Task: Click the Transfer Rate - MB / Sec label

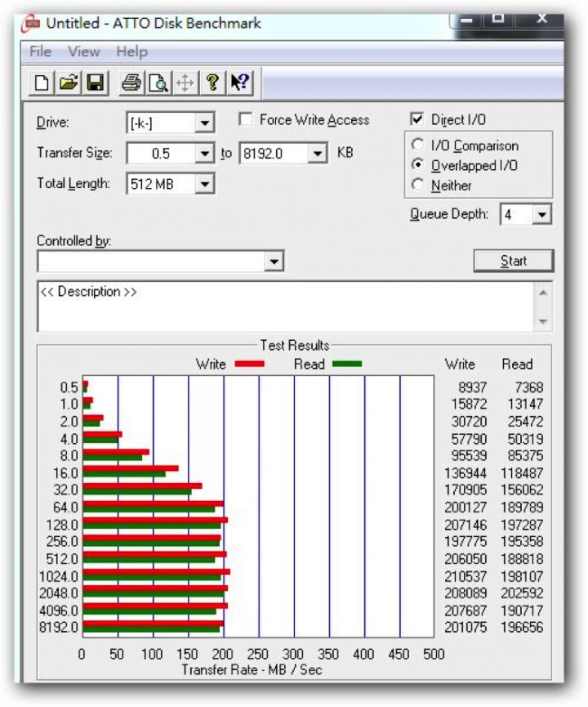Action: click(252, 669)
